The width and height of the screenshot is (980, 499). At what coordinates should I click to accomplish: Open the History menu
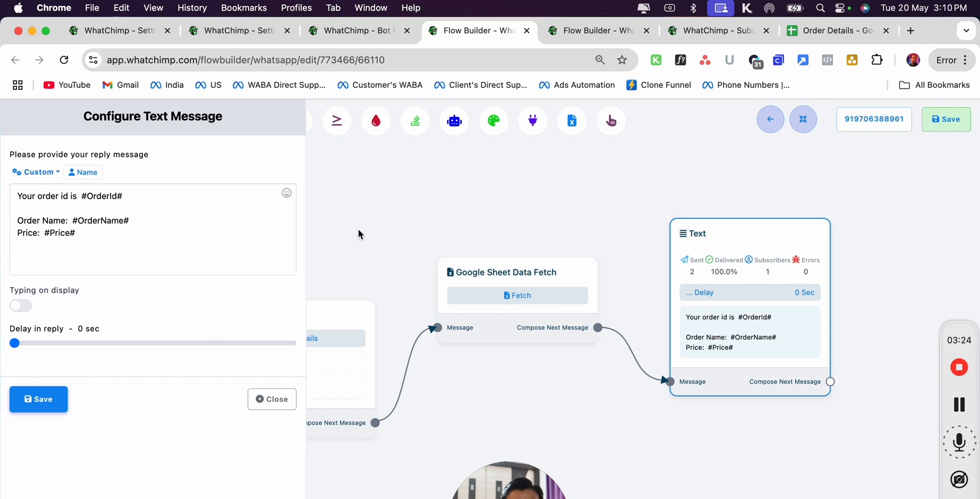pyautogui.click(x=192, y=8)
